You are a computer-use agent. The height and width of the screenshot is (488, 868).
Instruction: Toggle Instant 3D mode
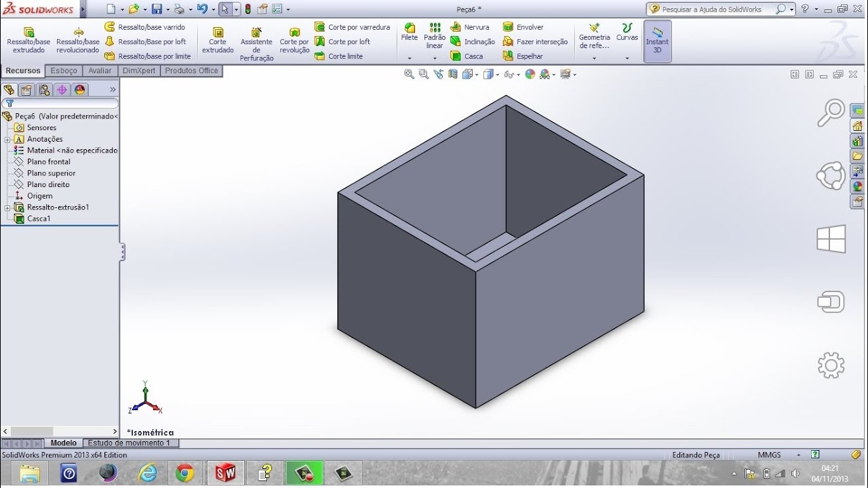657,41
